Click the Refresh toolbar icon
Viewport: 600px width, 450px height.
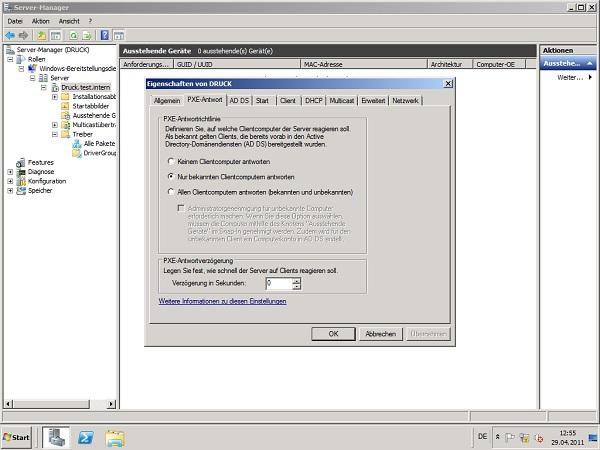[73, 36]
